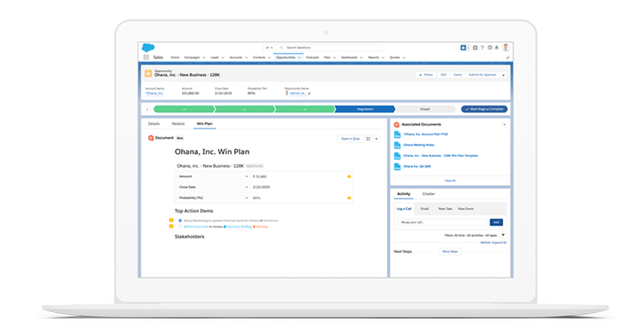This screenshot has height=336, width=644.
Task: Select the Negotiation stage in path
Action: [x=365, y=109]
